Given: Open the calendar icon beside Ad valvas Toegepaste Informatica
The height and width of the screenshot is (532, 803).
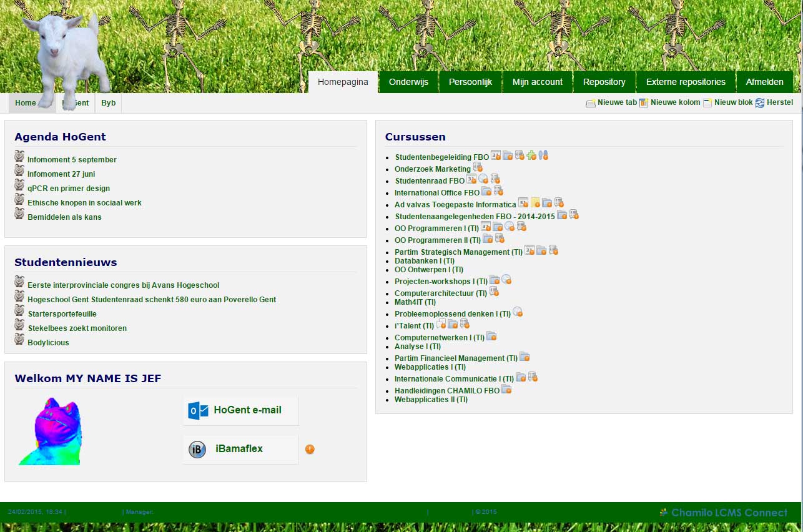Looking at the screenshot, I should (x=523, y=202).
